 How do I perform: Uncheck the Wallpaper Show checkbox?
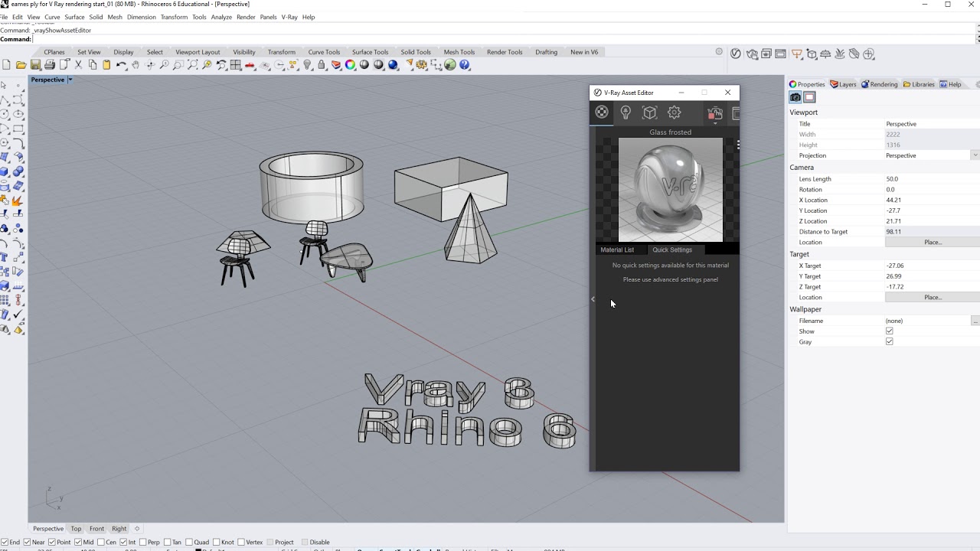889,331
